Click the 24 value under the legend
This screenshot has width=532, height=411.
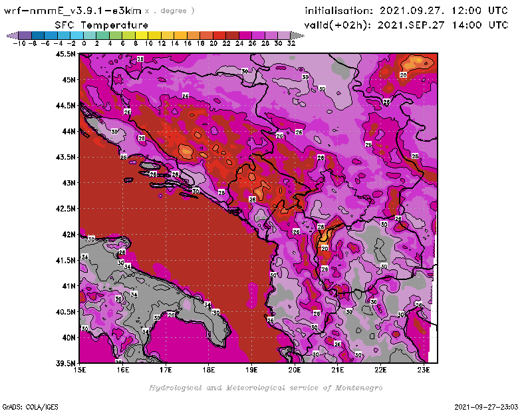(239, 43)
